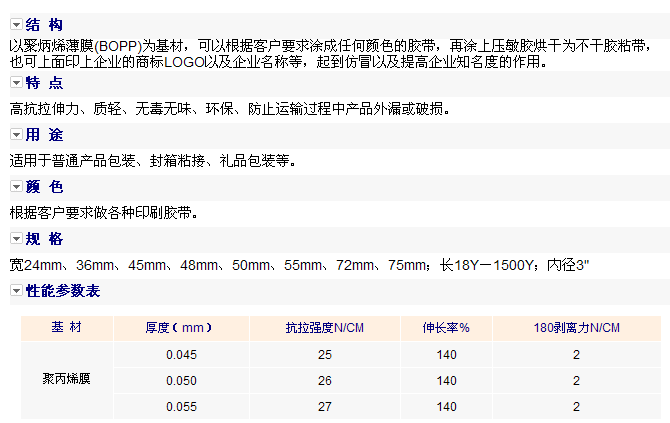Select the tensile strength value 26
This screenshot has width=670, height=423.
(x=324, y=381)
